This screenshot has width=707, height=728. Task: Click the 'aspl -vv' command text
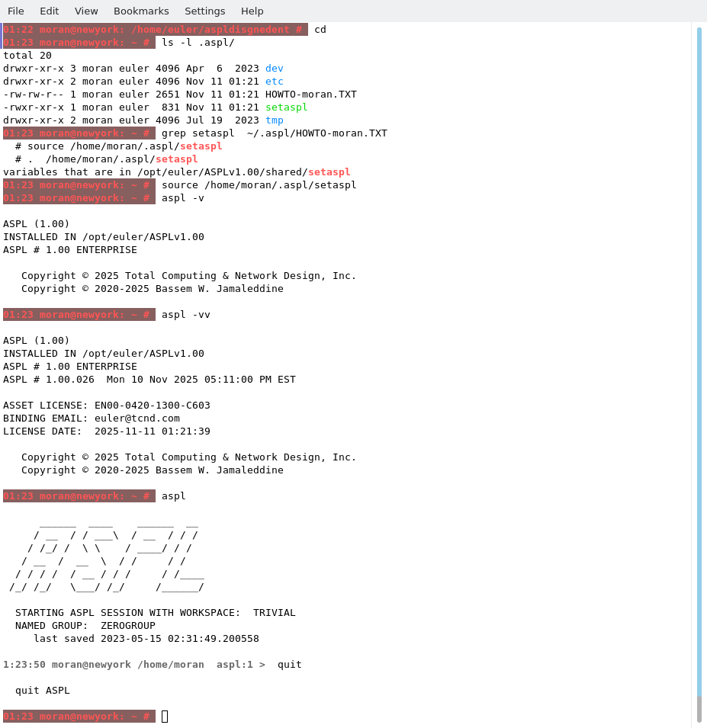click(186, 315)
